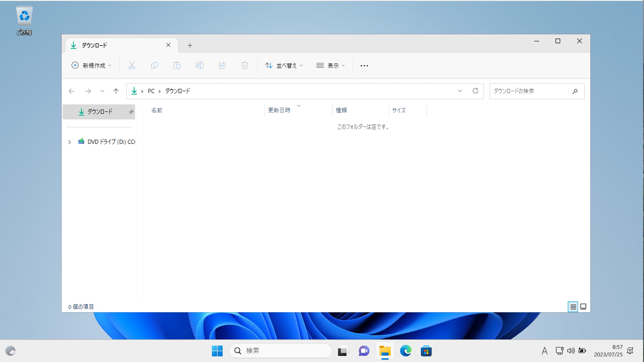Click File Explorer icon on taskbar
Image resolution: width=644 pixels, height=362 pixels.
[385, 351]
